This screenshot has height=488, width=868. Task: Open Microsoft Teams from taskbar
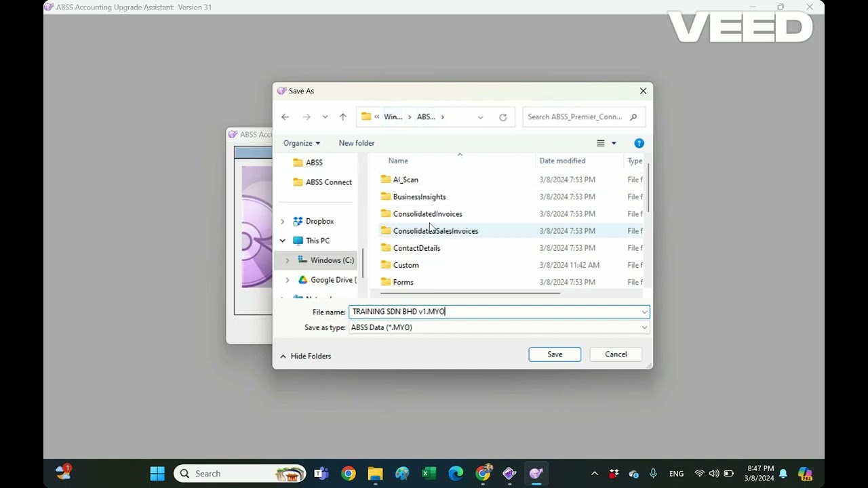point(321,474)
